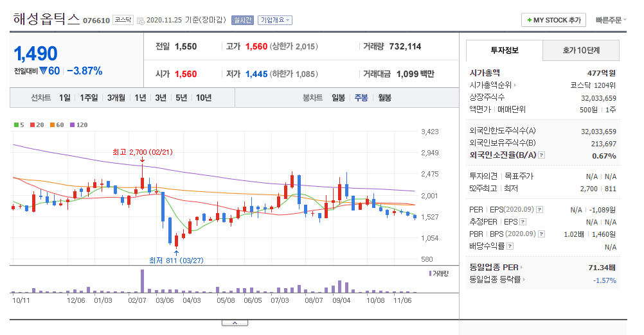Switch to the 투자정보 tab
Screen dimensions: 644x335
505,51
